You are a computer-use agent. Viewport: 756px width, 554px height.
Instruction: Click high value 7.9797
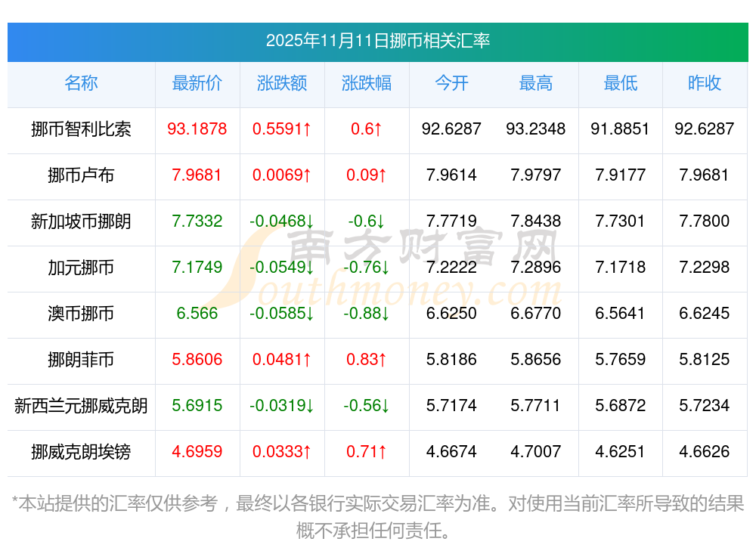pos(536,175)
